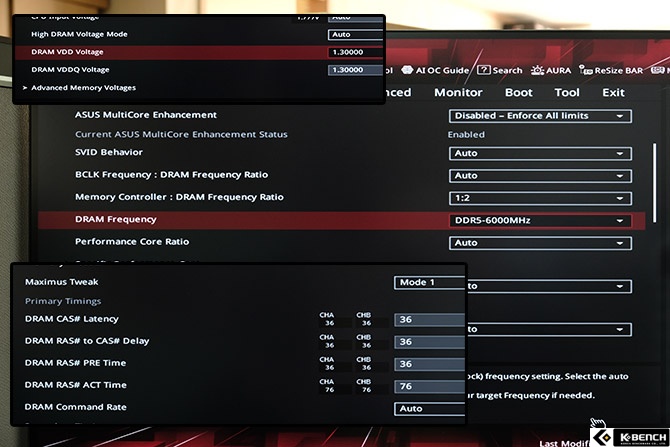Click Current ASUS MultiCore Enhancement Status text
Viewport: 670px width, 447px height.
coord(181,134)
